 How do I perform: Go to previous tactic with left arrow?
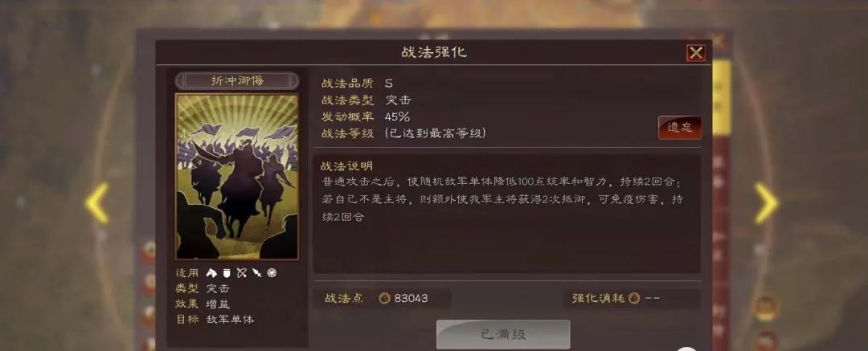point(98,203)
